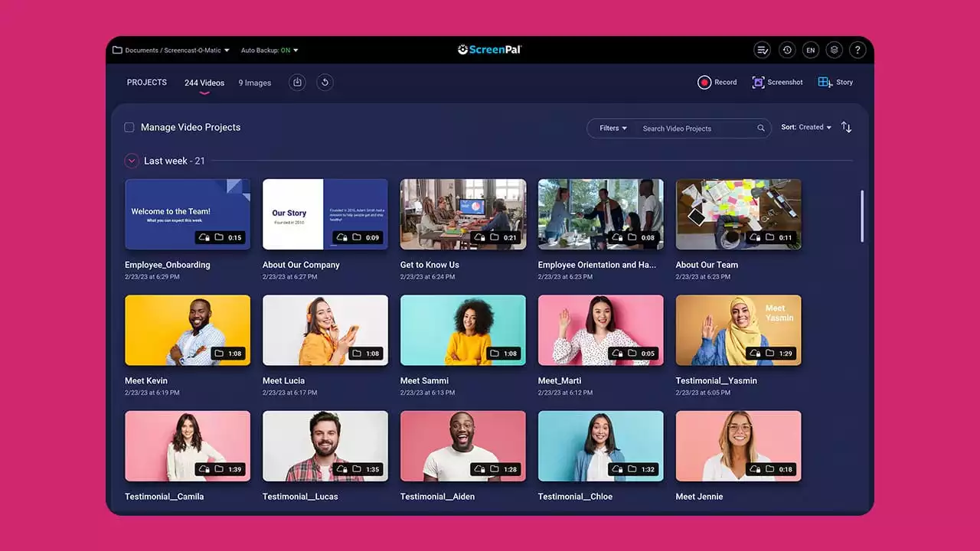Open the help question mark icon

point(858,51)
